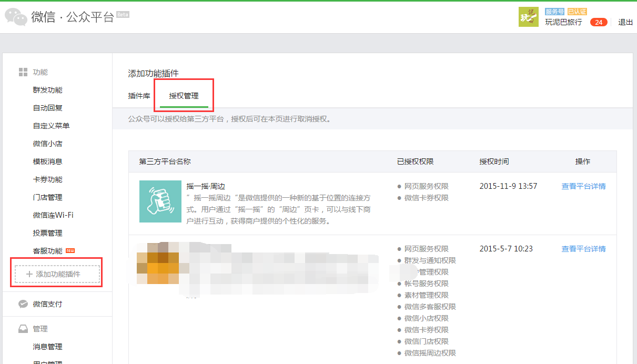The width and height of the screenshot is (637, 364).
Task: Click the 帐号服务权限 permission entry
Action: click(426, 284)
